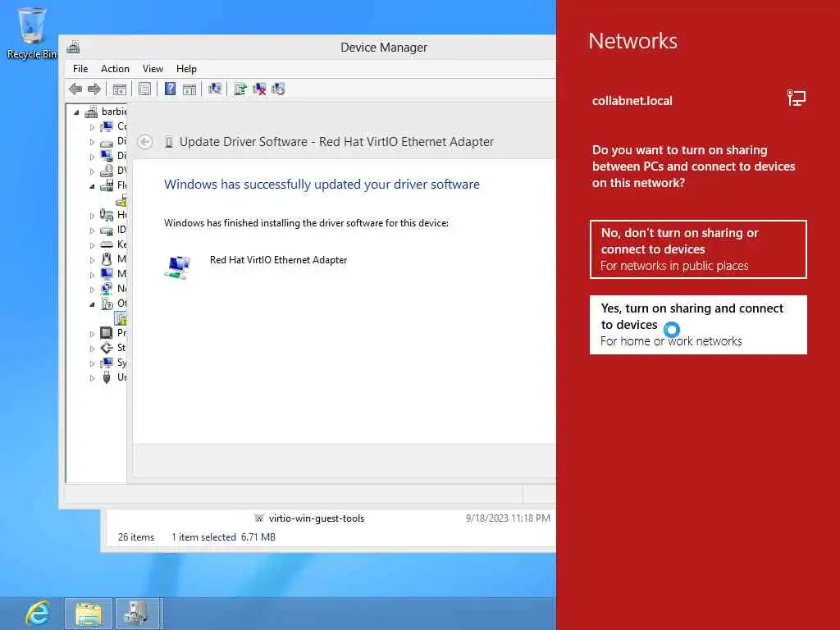The height and width of the screenshot is (630, 840).
Task: Expand the ID controllers category arrow
Action: tap(92, 231)
